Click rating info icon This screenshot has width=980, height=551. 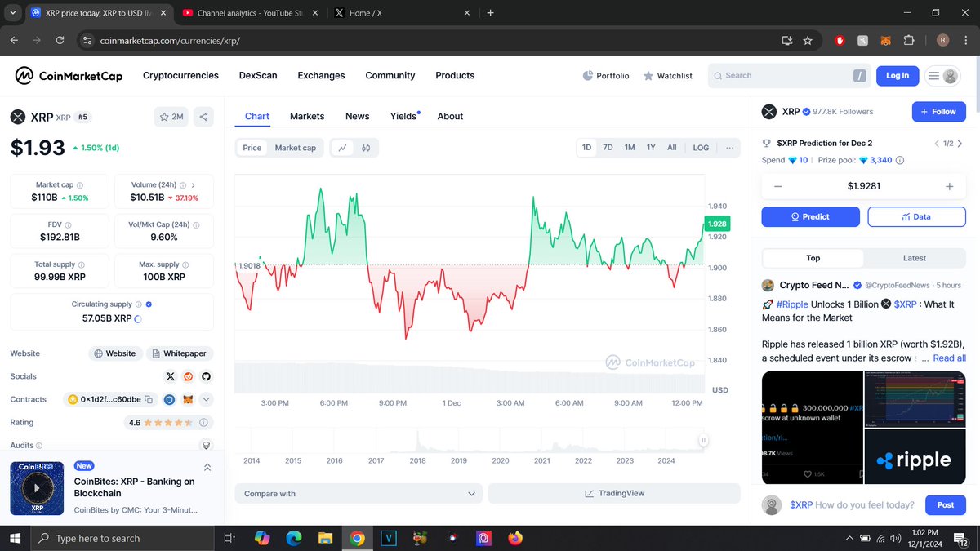click(x=204, y=423)
